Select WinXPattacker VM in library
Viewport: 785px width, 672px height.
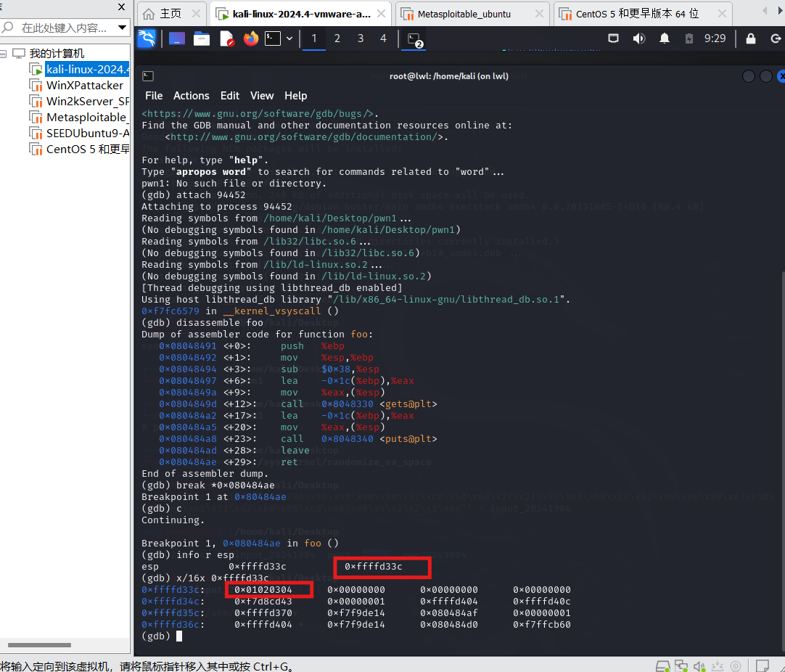(x=84, y=85)
